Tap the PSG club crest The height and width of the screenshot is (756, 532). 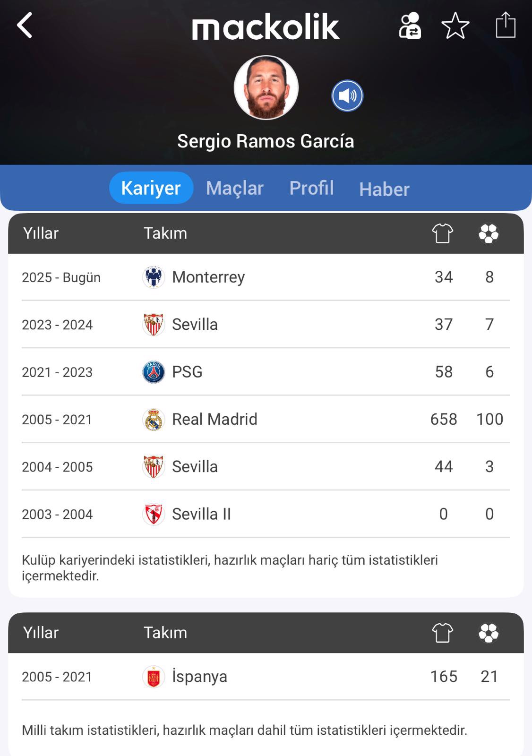[x=154, y=372]
